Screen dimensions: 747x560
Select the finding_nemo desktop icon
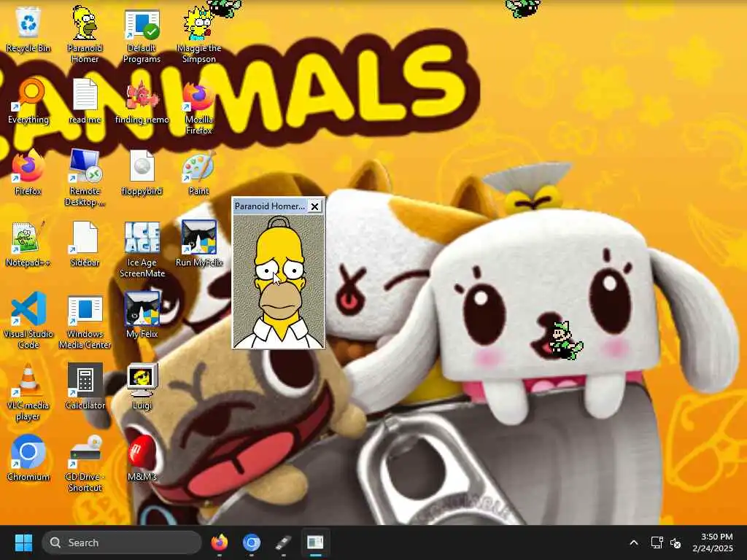click(142, 101)
